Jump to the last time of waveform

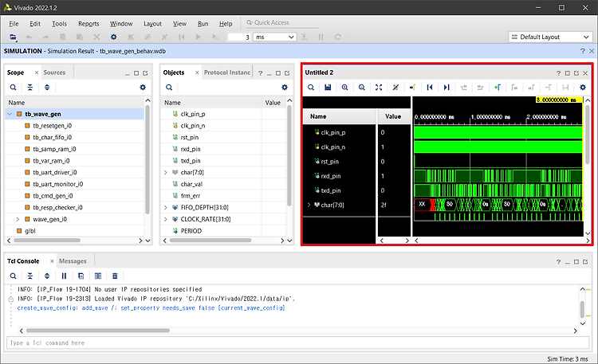tap(447, 88)
